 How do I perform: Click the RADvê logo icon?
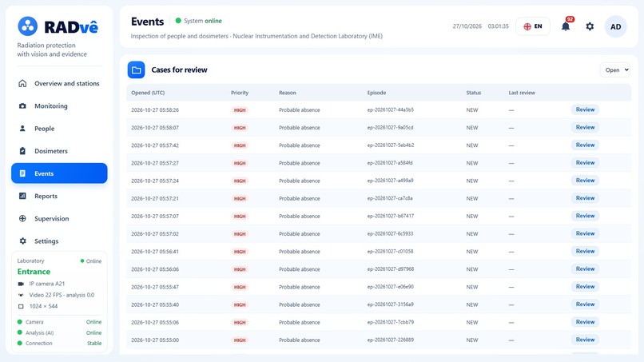[x=27, y=26]
